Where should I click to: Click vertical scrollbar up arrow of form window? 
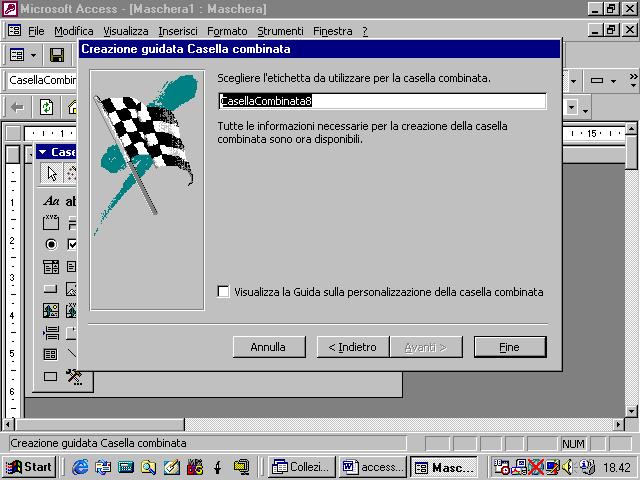(631, 129)
